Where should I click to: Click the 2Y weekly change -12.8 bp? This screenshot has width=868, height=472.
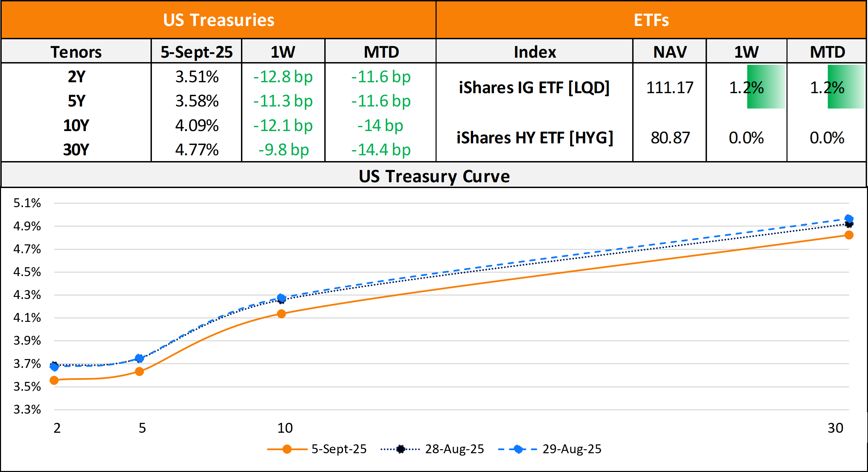(x=283, y=77)
